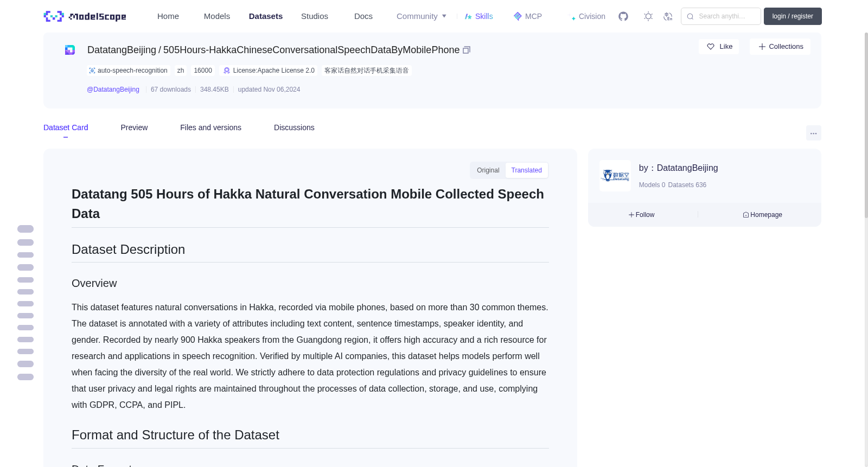Open the more options ellipsis button
The height and width of the screenshot is (467, 868).
814,133
